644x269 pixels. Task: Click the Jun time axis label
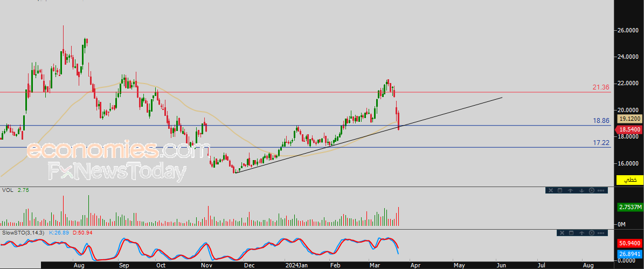click(x=501, y=265)
